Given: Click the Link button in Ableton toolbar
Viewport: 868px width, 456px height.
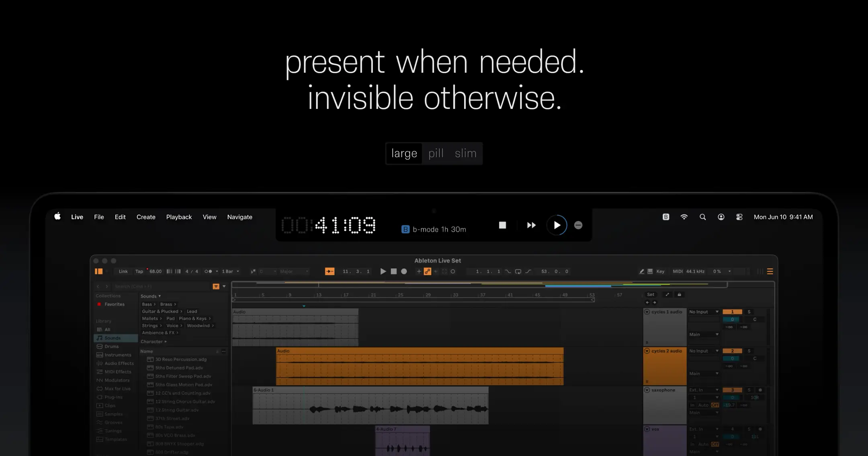Looking at the screenshot, I should pyautogui.click(x=123, y=271).
